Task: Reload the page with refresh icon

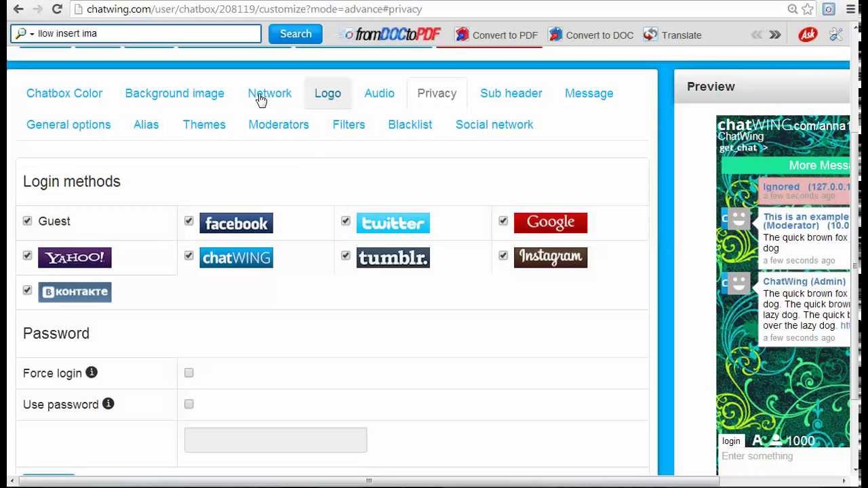Action: coord(57,9)
